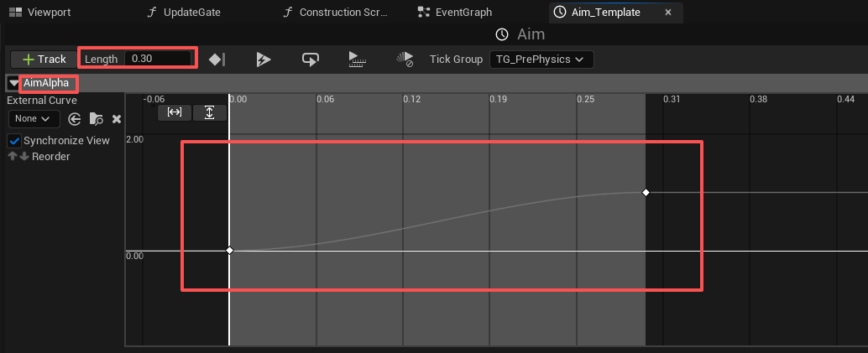Viewport: 868px width, 353px height.
Task: Browse to external curve in content browser
Action: point(97,118)
